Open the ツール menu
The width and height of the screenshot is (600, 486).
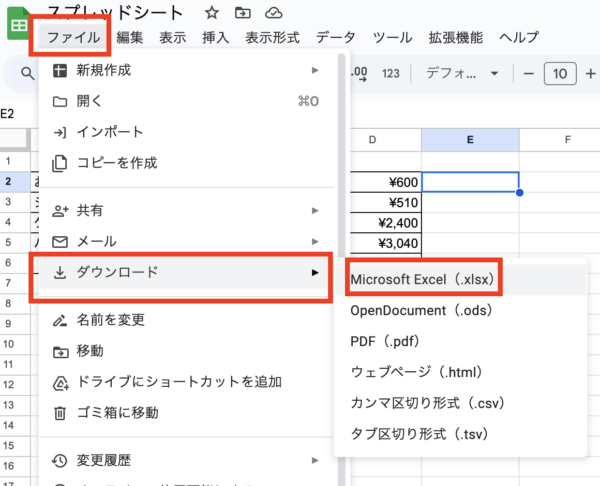393,38
